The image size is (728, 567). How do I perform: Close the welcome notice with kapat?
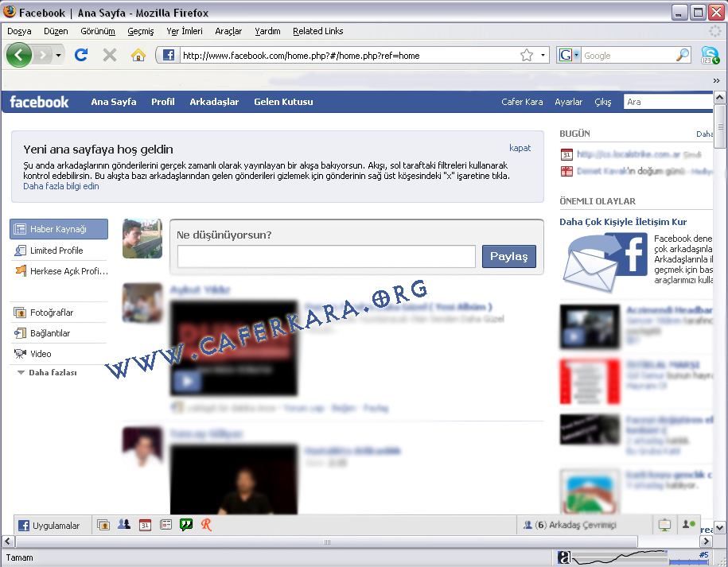coord(520,148)
